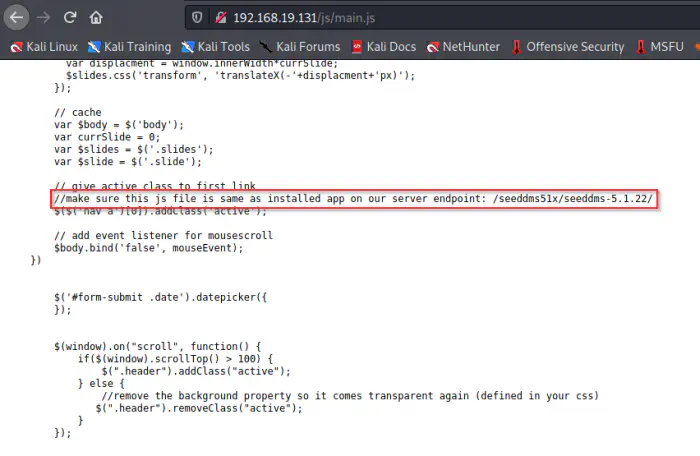
Task: Click the $body.bind mouseEvent code line
Action: click(150, 246)
